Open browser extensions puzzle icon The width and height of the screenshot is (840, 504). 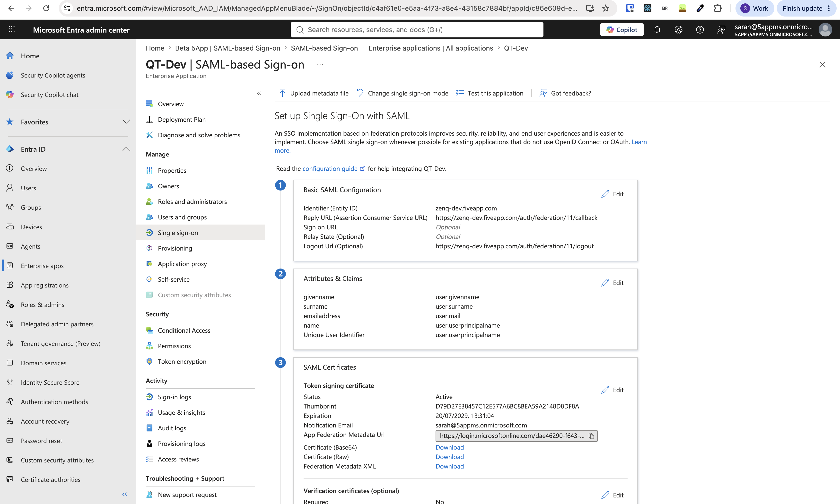718,8
